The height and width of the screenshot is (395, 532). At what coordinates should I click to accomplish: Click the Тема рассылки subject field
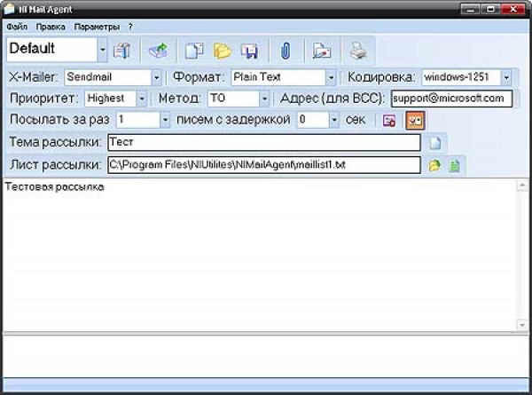[x=264, y=142]
